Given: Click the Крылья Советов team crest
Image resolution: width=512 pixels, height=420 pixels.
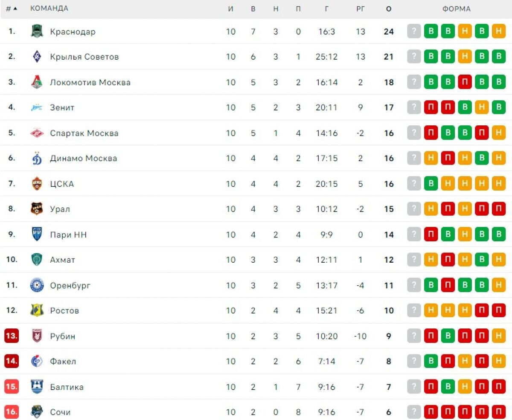Looking at the screenshot, I should tap(37, 57).
